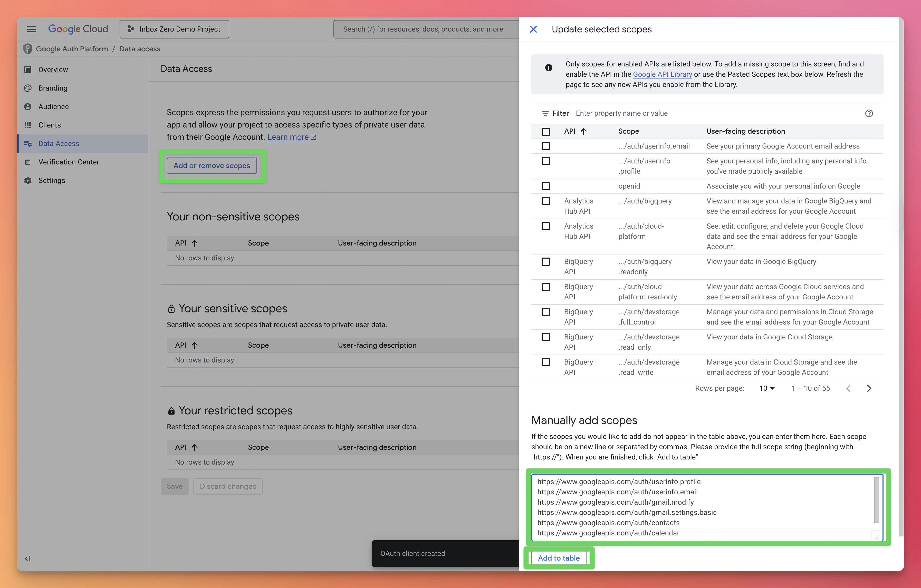Screen dimensions: 921x588
Task: Go to next page of scopes
Action: pos(869,388)
